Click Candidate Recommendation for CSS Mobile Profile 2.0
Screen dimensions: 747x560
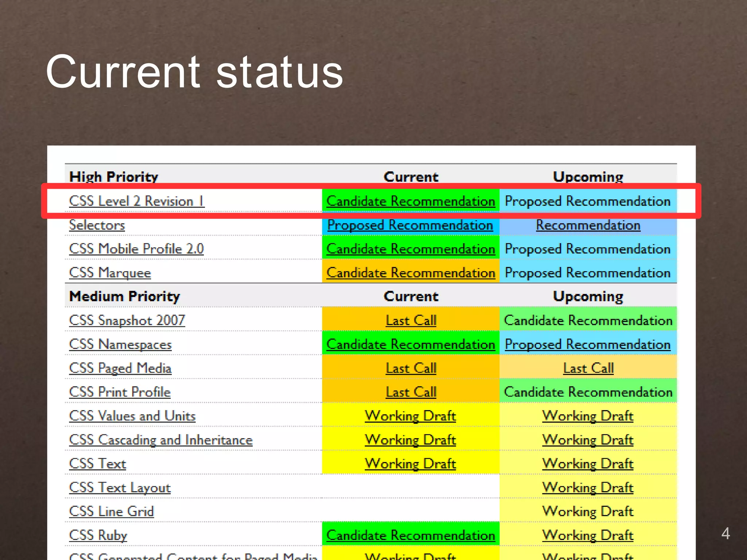411,249
